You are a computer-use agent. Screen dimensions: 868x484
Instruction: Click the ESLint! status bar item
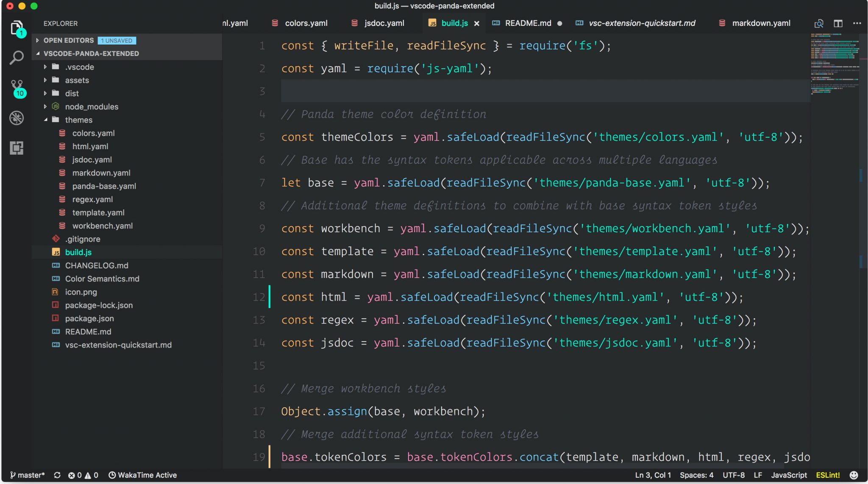(829, 475)
